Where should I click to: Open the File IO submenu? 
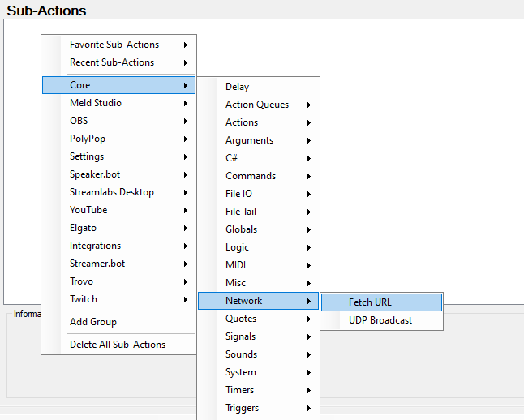point(238,194)
